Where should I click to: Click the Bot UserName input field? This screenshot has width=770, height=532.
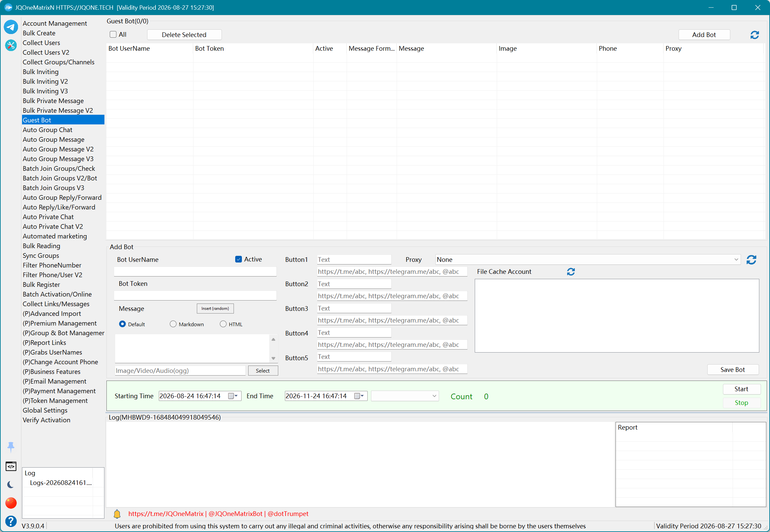[195, 271]
